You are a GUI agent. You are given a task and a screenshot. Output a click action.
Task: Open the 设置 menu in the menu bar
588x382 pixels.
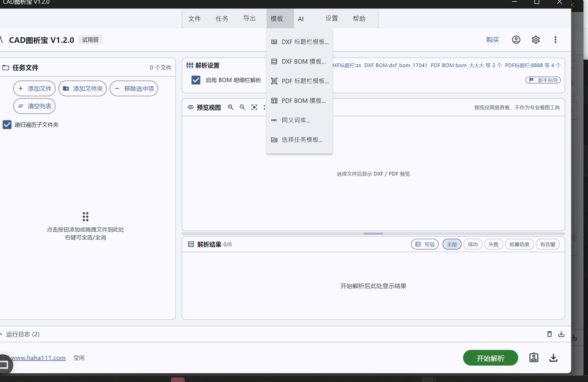tap(332, 18)
